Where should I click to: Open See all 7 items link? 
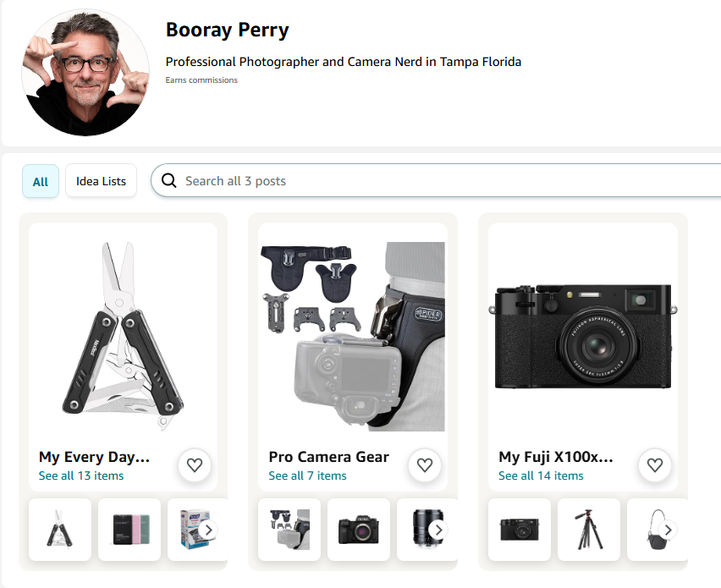pos(307,475)
